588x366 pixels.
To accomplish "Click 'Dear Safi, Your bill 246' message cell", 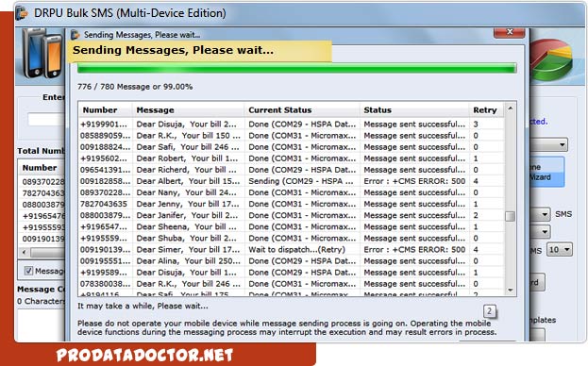I will [x=188, y=147].
